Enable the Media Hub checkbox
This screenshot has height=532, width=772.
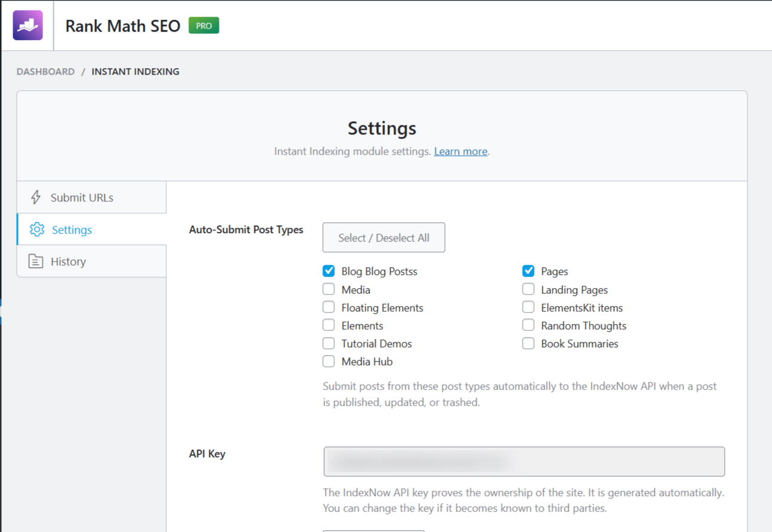[328, 361]
